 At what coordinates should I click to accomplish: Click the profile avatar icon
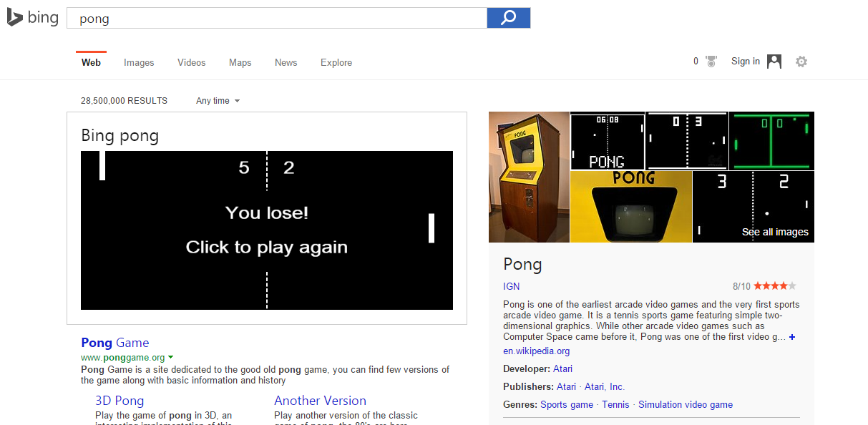pyautogui.click(x=774, y=62)
